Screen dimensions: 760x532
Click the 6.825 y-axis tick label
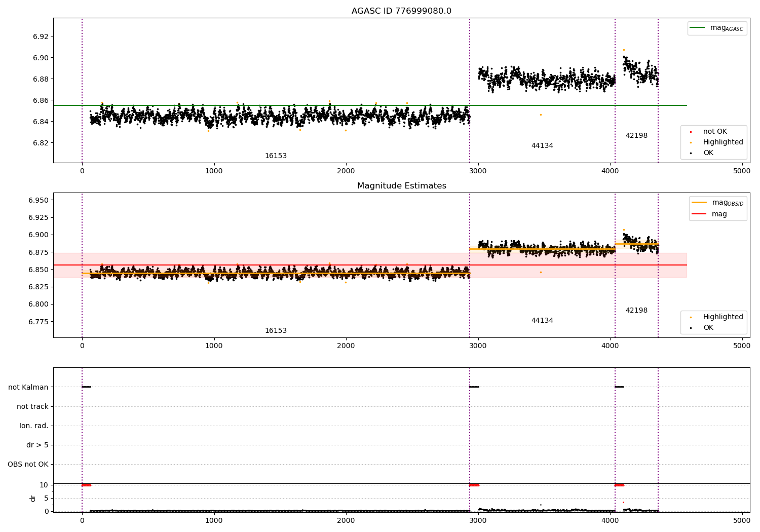point(39,287)
